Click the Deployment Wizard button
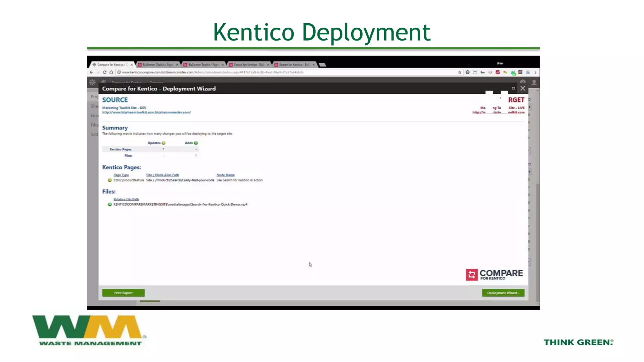Screen dimensions: 644x362 pos(503,293)
